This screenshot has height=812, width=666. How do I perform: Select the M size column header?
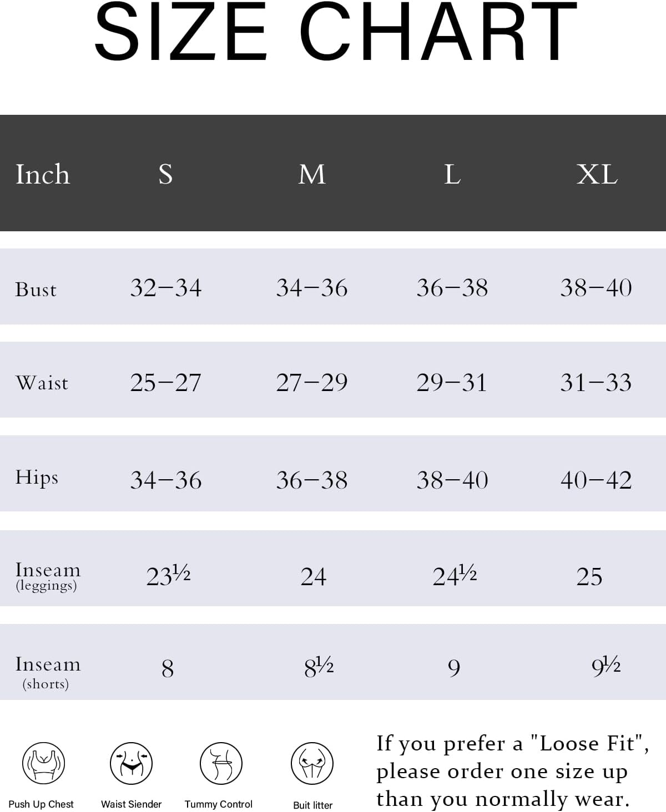coord(312,174)
